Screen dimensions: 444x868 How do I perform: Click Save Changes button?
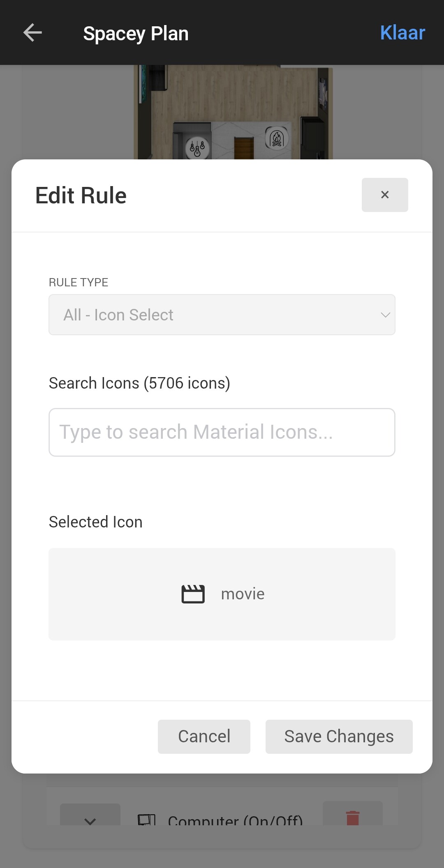point(339,737)
